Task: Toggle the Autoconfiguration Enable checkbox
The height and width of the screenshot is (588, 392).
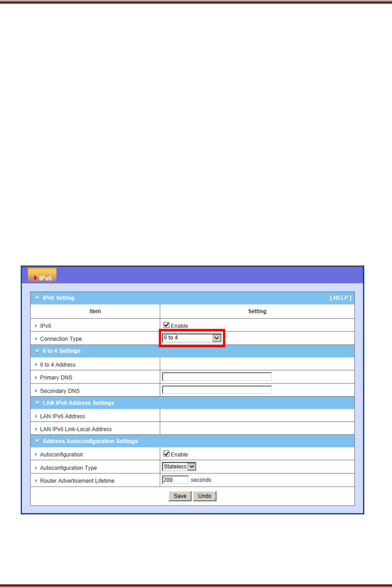Action: (166, 454)
